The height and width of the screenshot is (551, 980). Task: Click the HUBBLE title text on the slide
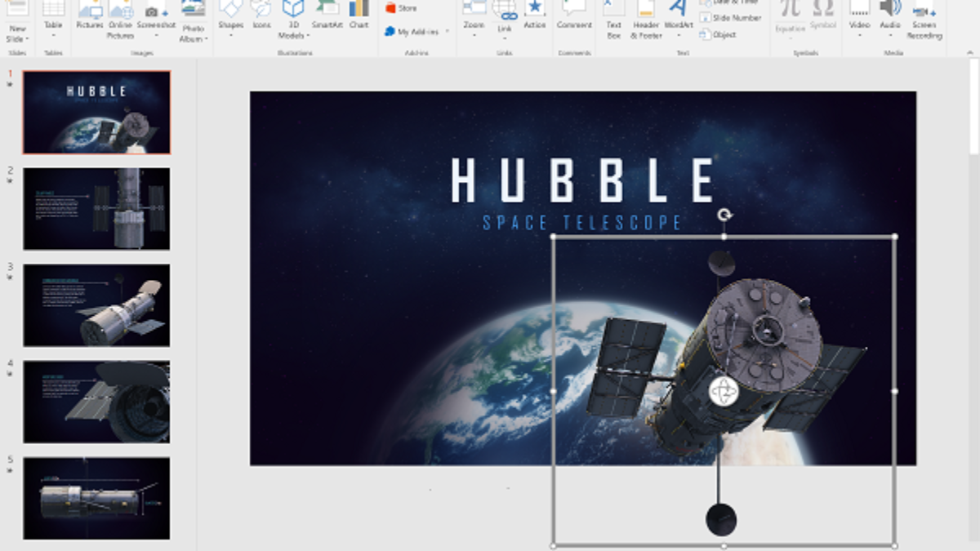(x=583, y=180)
